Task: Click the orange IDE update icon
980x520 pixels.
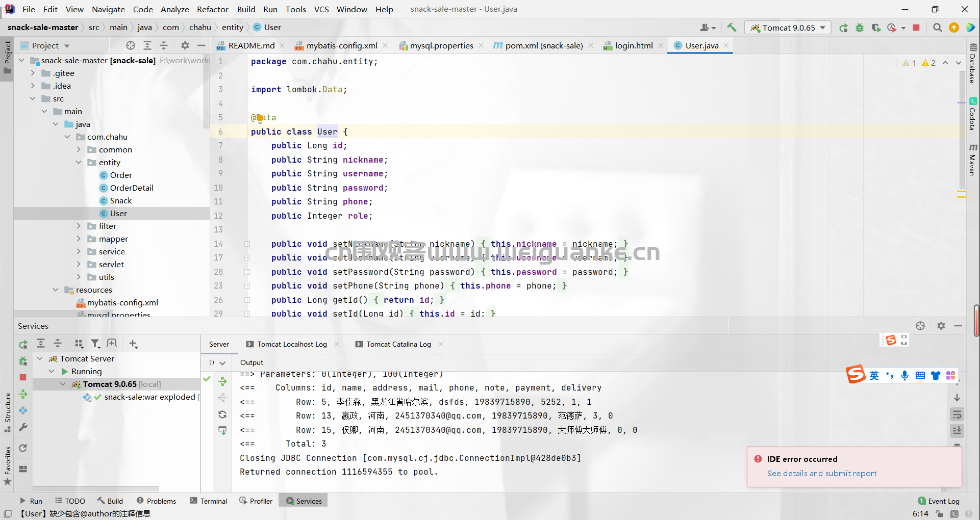Action: pyautogui.click(x=953, y=28)
